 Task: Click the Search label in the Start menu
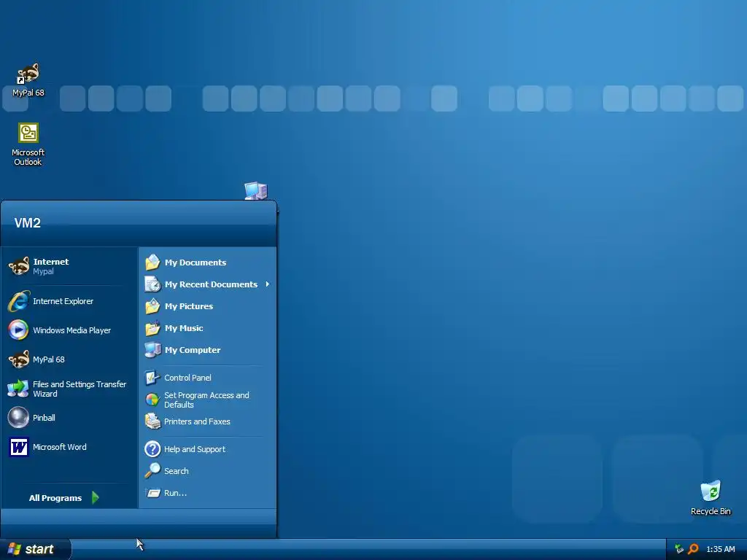(177, 471)
